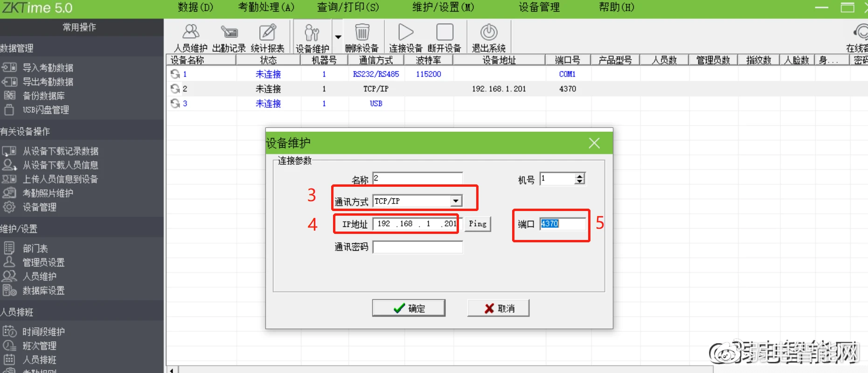Viewport: 868px width, 373px height.
Task: Sort by 状态 column header
Action: [268, 60]
